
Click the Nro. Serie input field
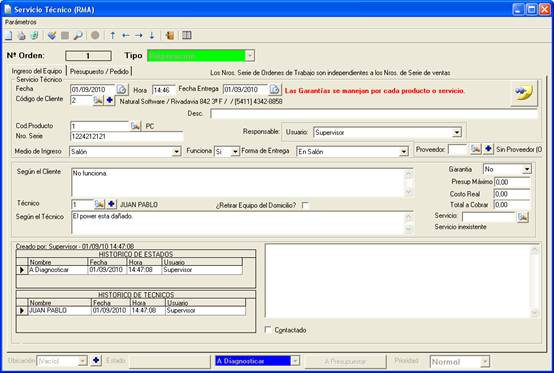pyautogui.click(x=127, y=136)
